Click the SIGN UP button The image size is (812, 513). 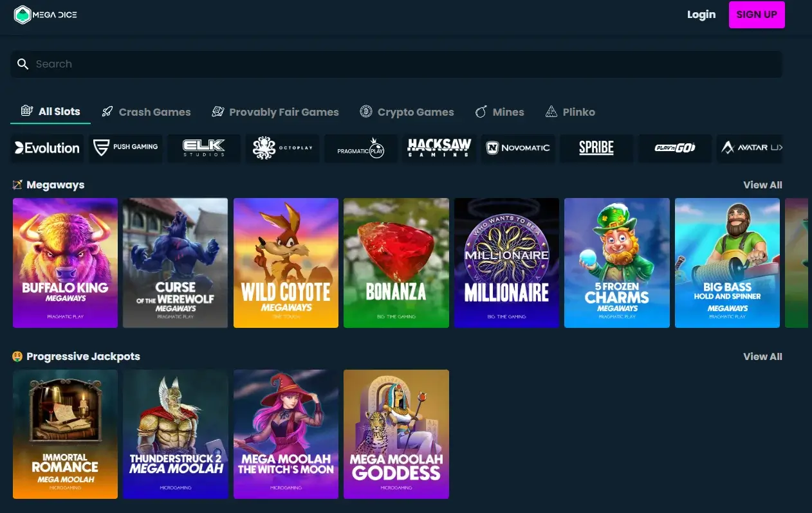click(757, 15)
